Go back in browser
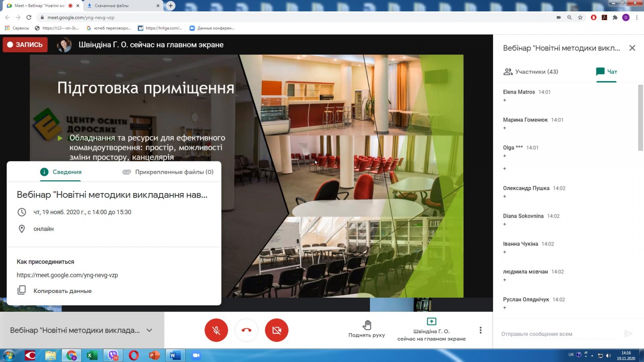This screenshot has height=362, width=644. 7,17
